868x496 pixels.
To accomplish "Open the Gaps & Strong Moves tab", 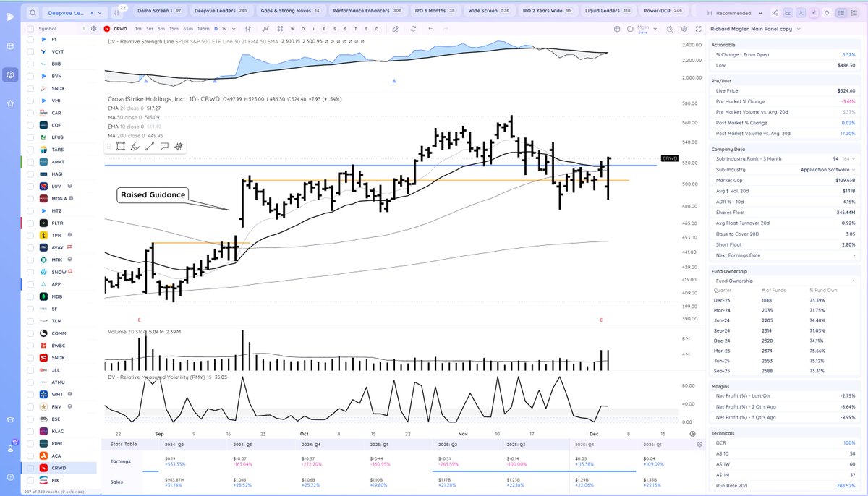I will click(x=290, y=11).
